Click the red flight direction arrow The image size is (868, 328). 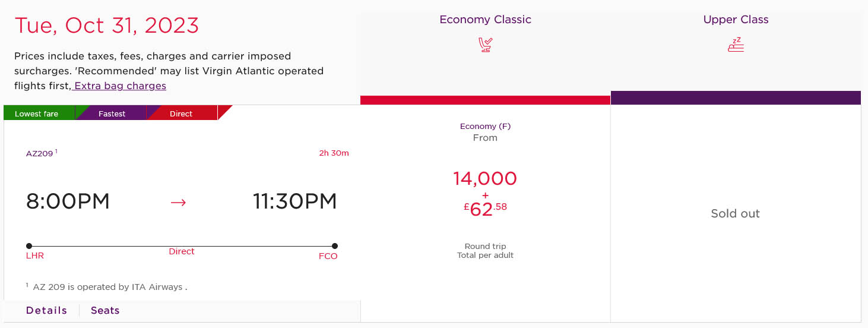[x=178, y=202]
